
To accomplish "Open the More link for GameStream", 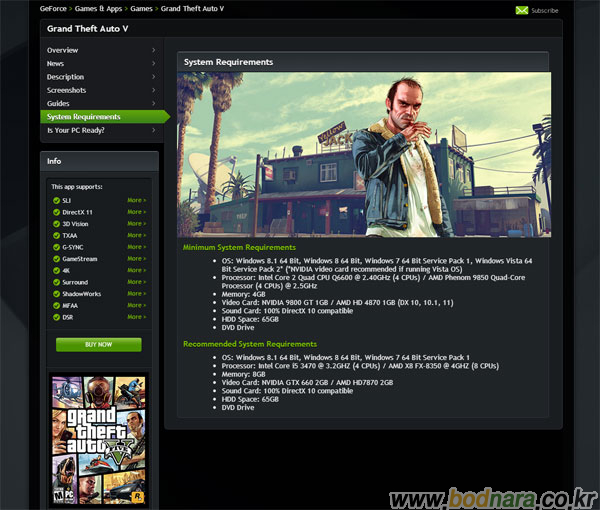I will click(137, 259).
